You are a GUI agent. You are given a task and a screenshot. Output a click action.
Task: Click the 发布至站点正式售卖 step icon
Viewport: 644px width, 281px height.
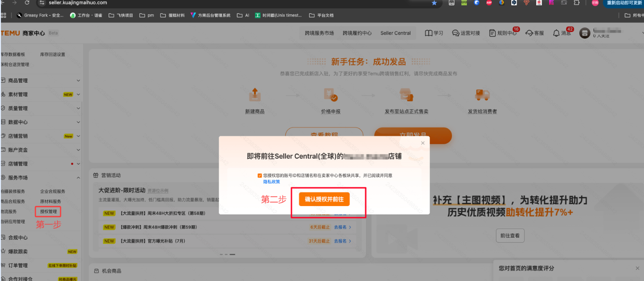[x=407, y=95]
